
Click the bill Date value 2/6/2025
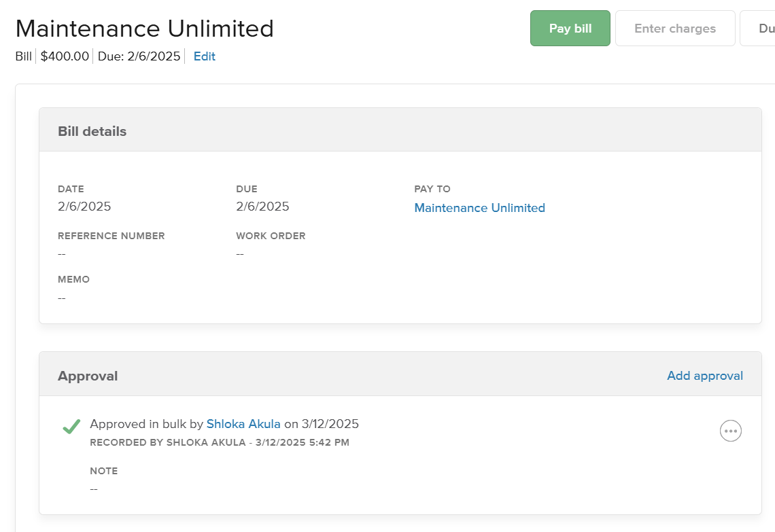(84, 207)
